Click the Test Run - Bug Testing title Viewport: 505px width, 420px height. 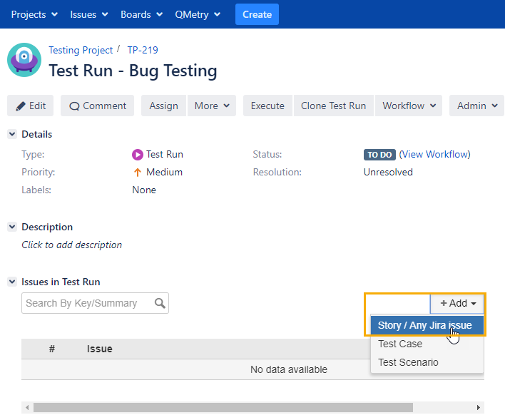point(133,71)
